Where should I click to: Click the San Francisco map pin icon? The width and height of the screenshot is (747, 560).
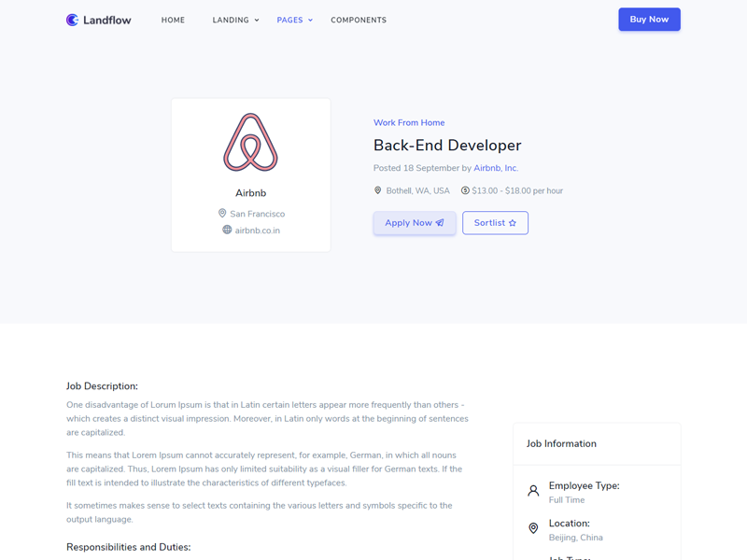(x=222, y=214)
